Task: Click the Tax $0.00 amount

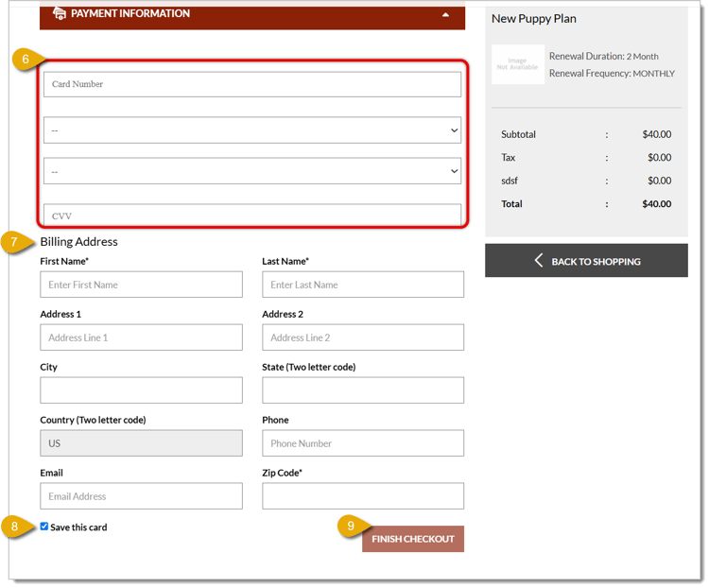Action: coord(659,158)
